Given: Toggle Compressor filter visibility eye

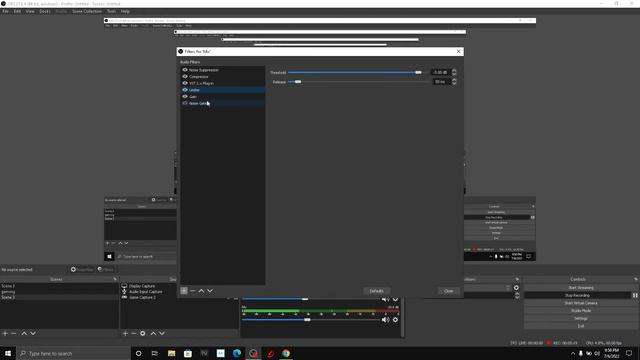Looking at the screenshot, I should point(185,76).
